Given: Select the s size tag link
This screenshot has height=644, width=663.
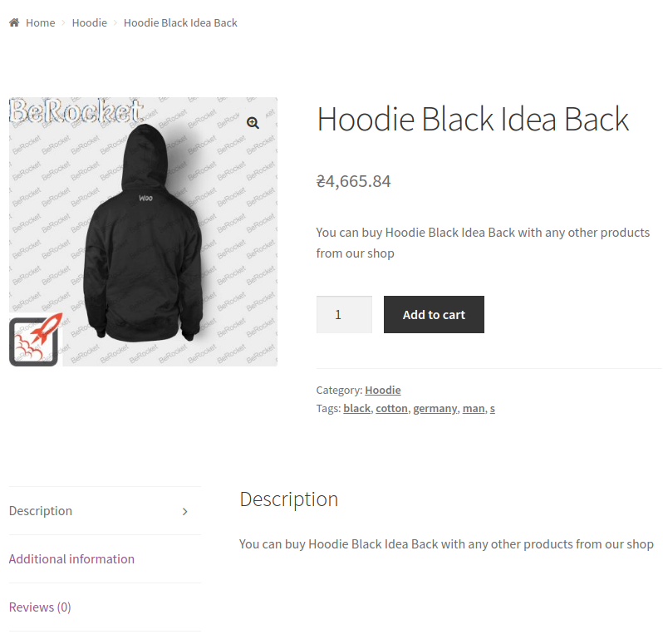Looking at the screenshot, I should pos(492,409).
